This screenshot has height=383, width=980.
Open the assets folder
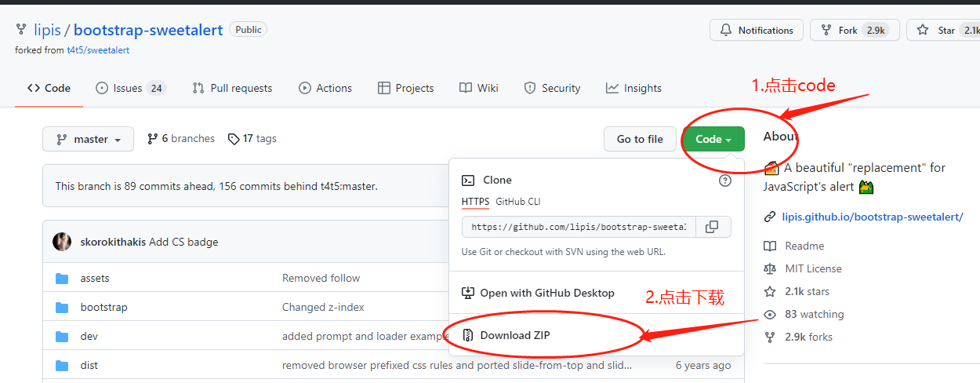[95, 278]
